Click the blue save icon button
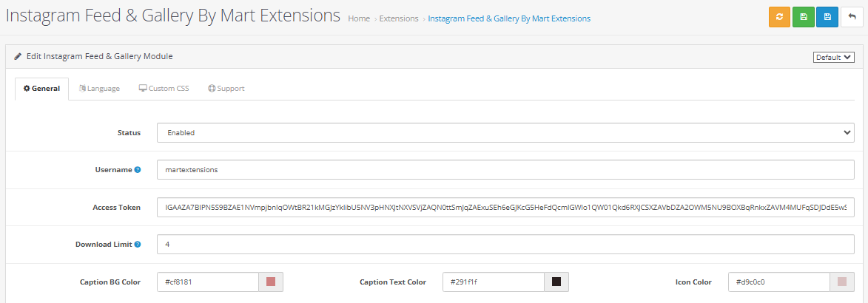868x303 pixels. pos(827,17)
